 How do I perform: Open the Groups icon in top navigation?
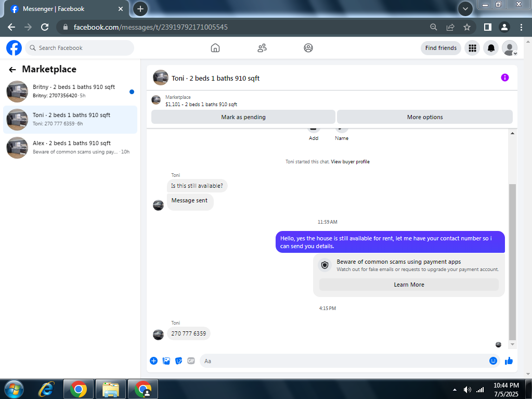tap(308, 48)
